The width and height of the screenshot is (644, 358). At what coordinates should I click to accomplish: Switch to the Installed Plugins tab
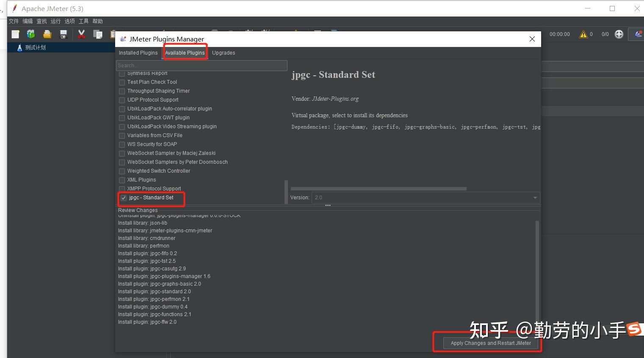pyautogui.click(x=138, y=53)
